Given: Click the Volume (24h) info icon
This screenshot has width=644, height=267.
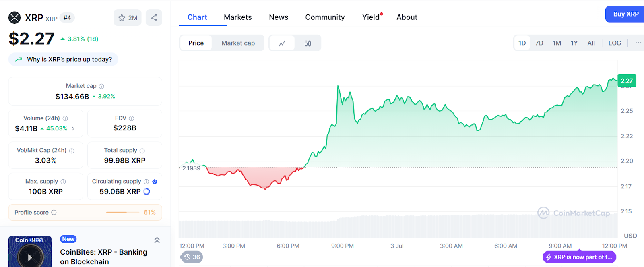Looking at the screenshot, I should [x=65, y=118].
